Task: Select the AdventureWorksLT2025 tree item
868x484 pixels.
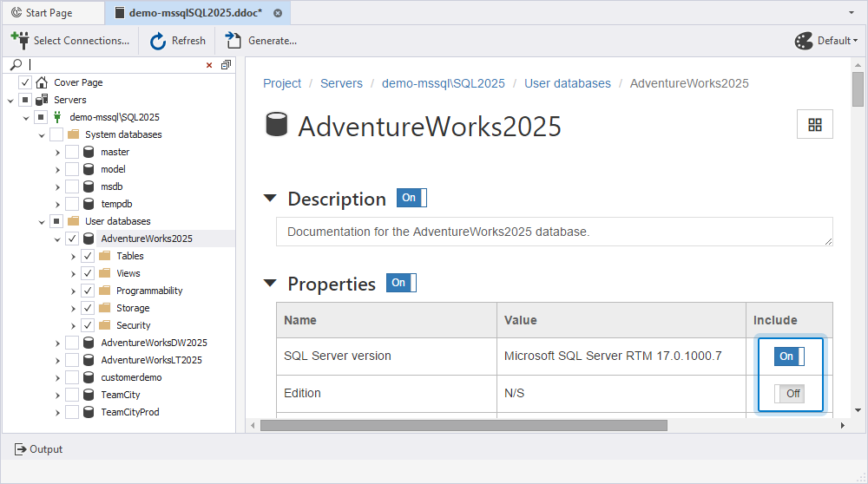Action: pos(151,360)
